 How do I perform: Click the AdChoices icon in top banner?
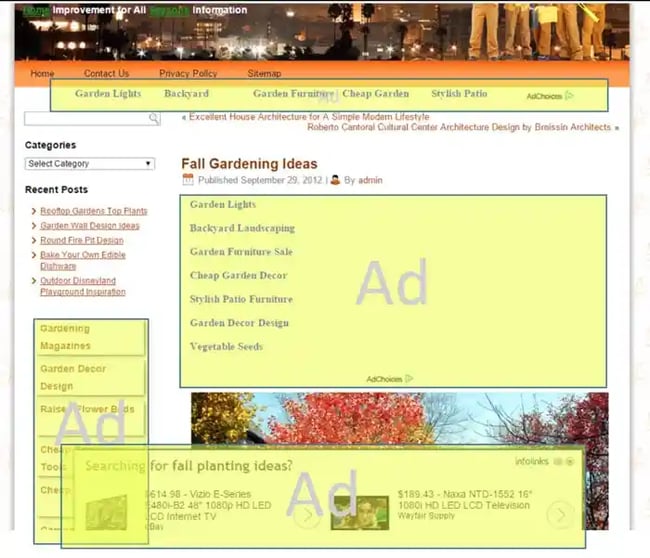click(569, 96)
